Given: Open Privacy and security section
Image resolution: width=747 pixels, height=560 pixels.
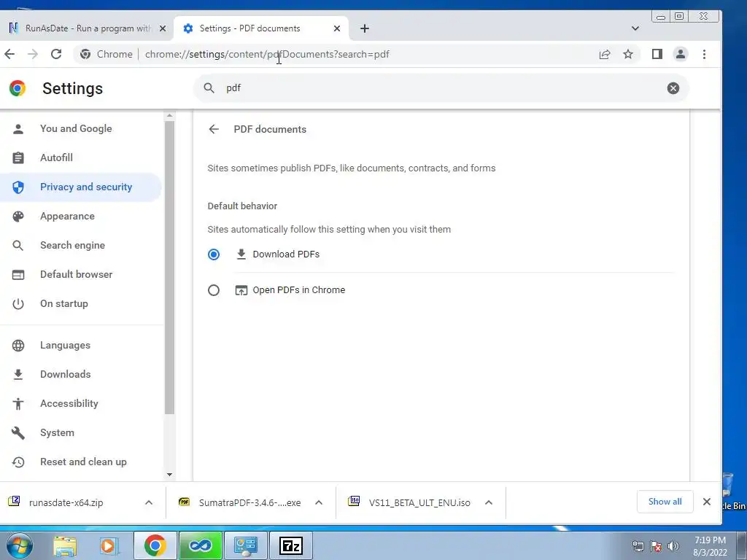Looking at the screenshot, I should [x=81, y=187].
